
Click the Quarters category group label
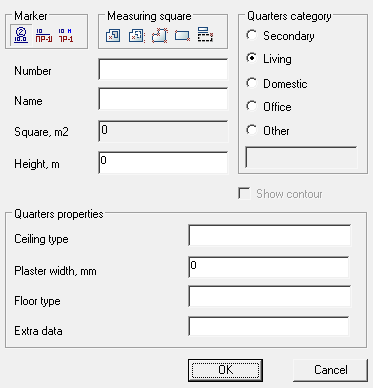coord(289,16)
